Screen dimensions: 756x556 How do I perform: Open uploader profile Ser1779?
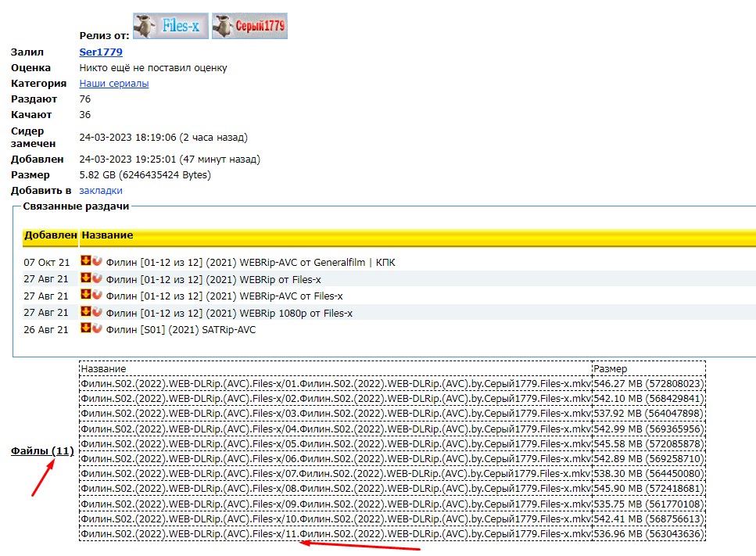pos(101,52)
